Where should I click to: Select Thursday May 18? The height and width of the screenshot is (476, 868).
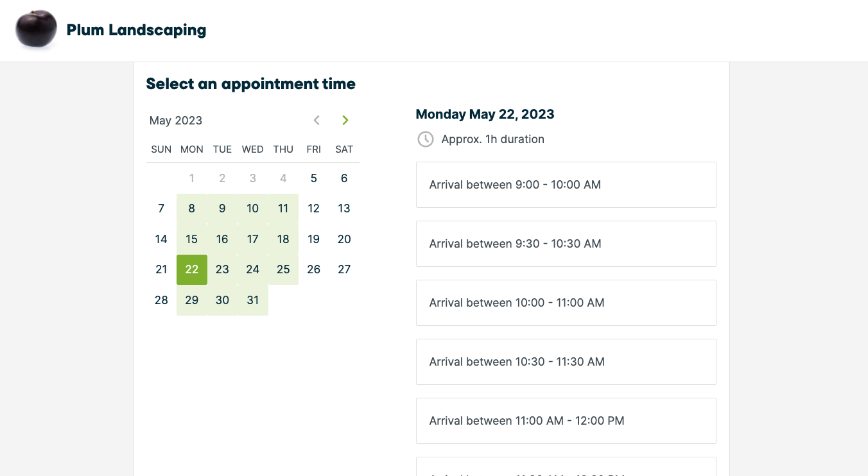[x=283, y=239]
